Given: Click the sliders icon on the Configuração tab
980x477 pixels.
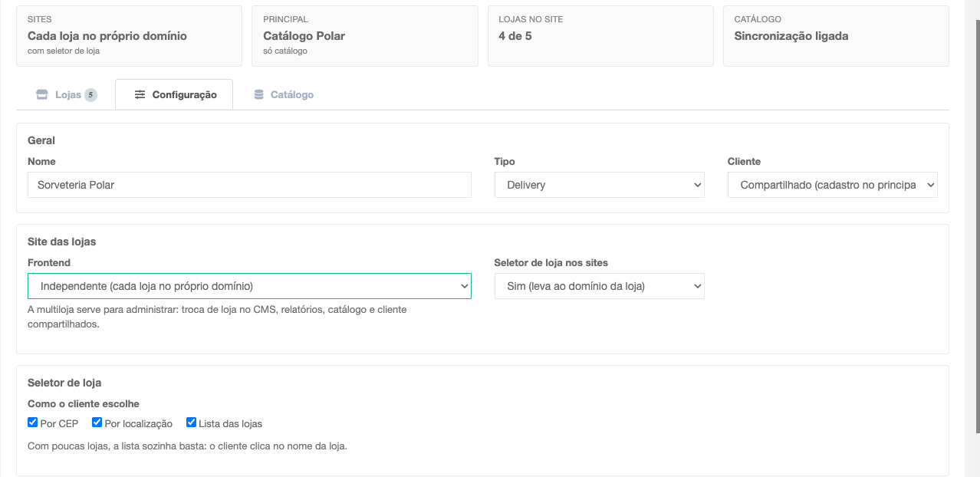Looking at the screenshot, I should (x=140, y=95).
